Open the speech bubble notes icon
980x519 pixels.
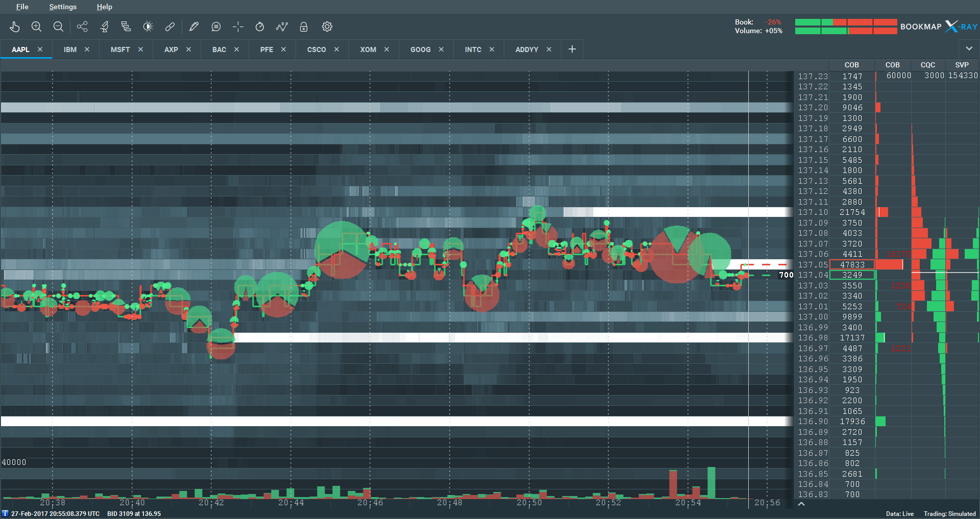pos(216,27)
